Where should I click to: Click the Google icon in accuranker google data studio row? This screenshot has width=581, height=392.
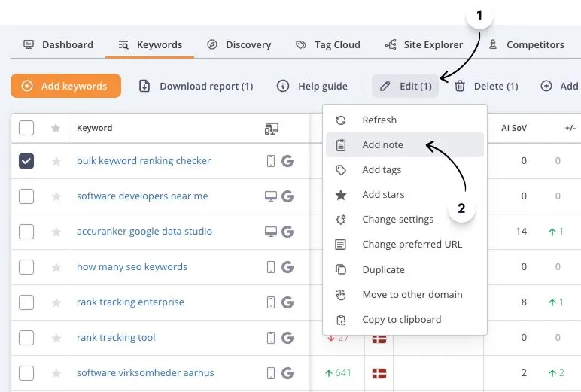(x=287, y=232)
